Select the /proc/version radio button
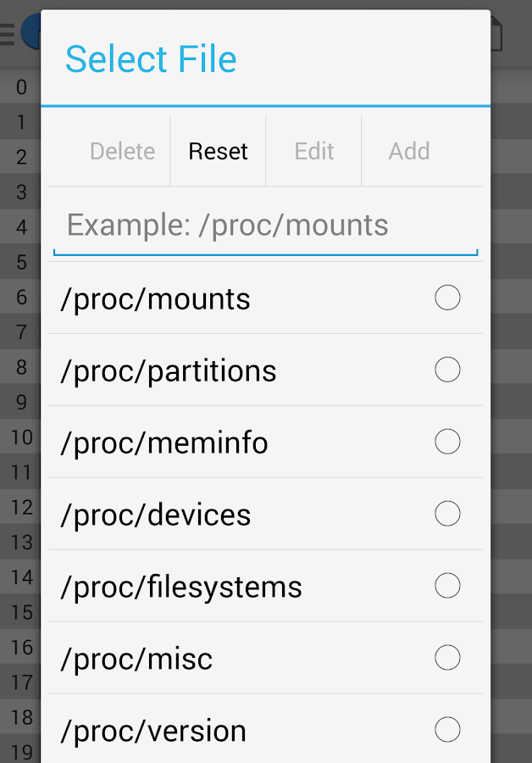The image size is (532, 763). (x=447, y=730)
